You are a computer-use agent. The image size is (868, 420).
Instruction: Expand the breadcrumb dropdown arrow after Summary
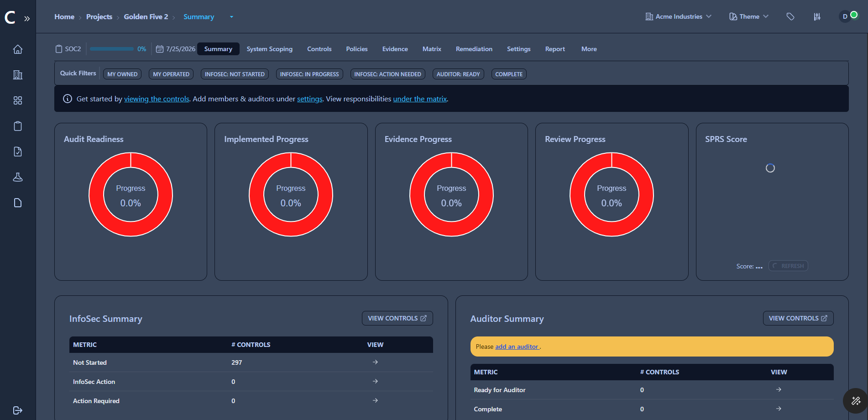[x=231, y=17]
